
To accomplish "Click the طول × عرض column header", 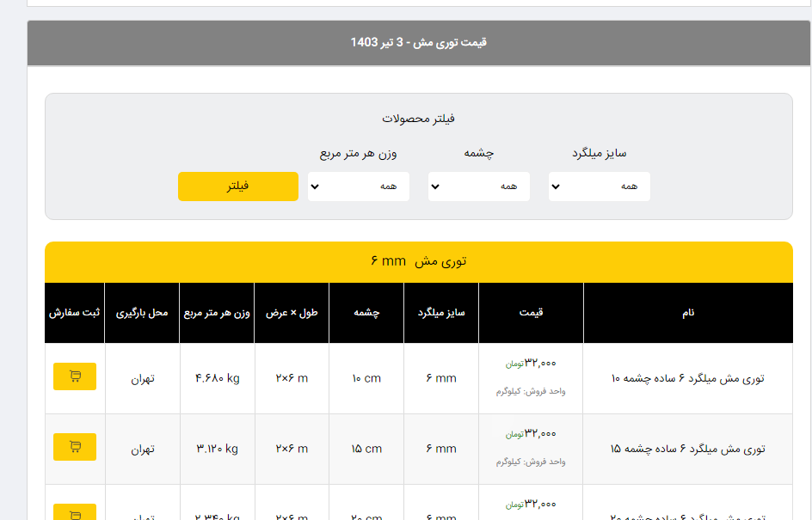I will [292, 313].
